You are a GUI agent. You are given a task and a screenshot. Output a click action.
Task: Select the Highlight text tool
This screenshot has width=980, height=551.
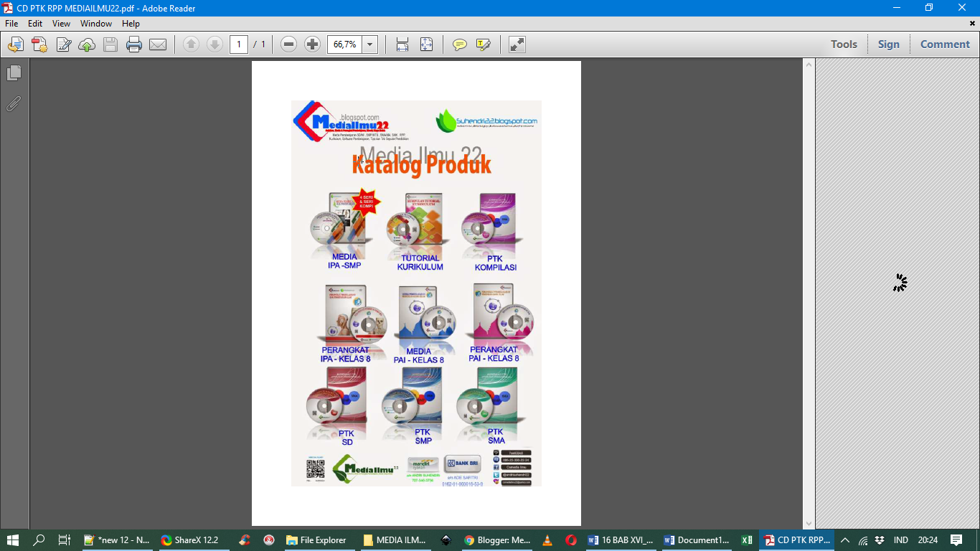484,44
